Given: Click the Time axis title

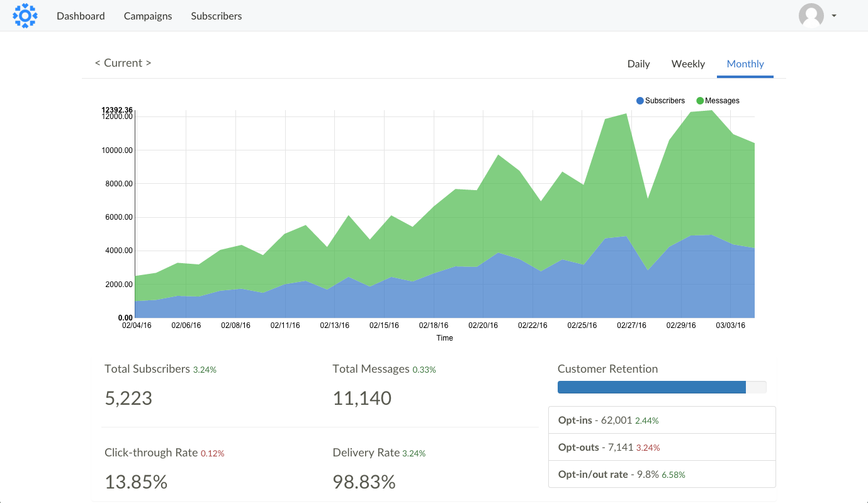Looking at the screenshot, I should (445, 338).
